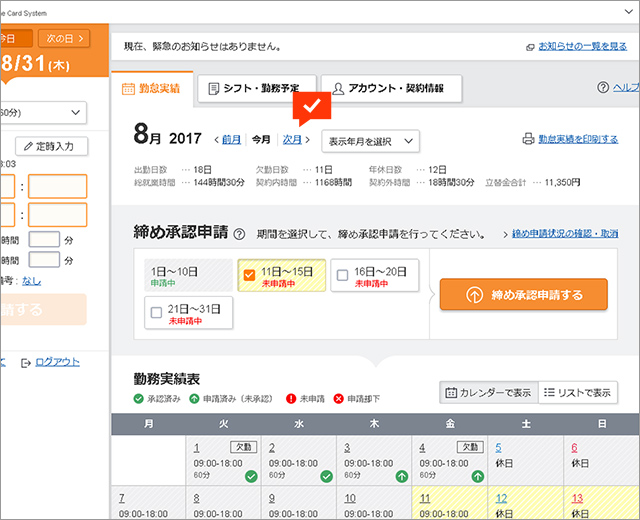Viewport: 640px width, 520px height.
Task: Click the green approved checkmark on day 1
Action: (x=255, y=477)
